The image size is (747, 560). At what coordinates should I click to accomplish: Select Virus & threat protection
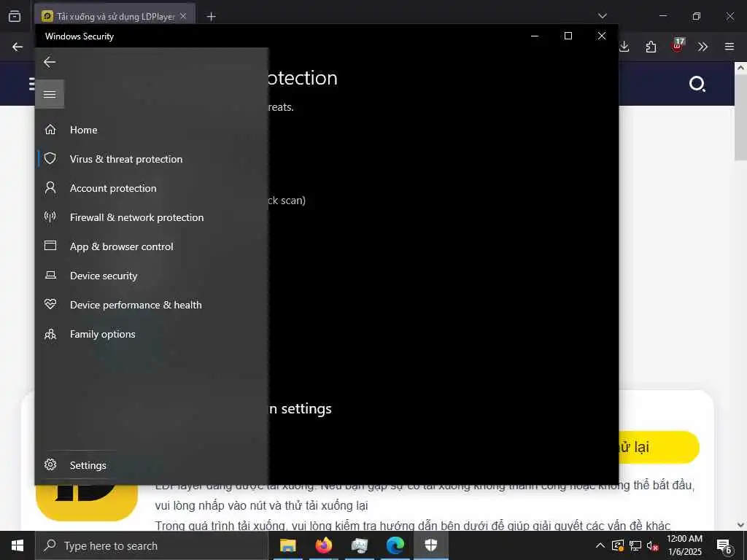click(x=152, y=159)
